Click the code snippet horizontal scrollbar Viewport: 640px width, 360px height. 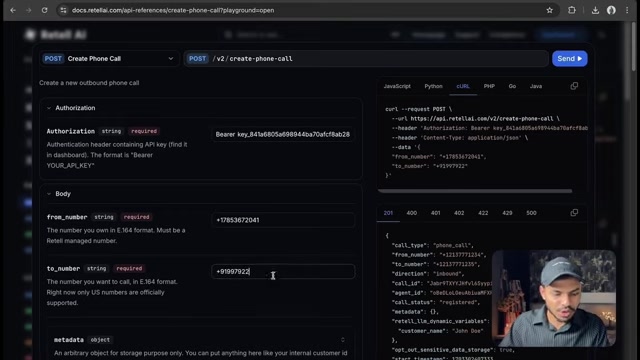(475, 191)
